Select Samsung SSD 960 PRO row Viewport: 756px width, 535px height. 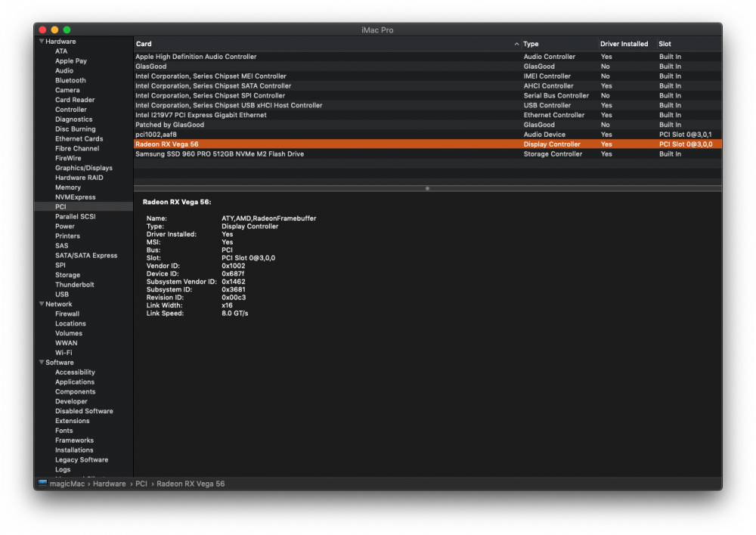pos(428,153)
